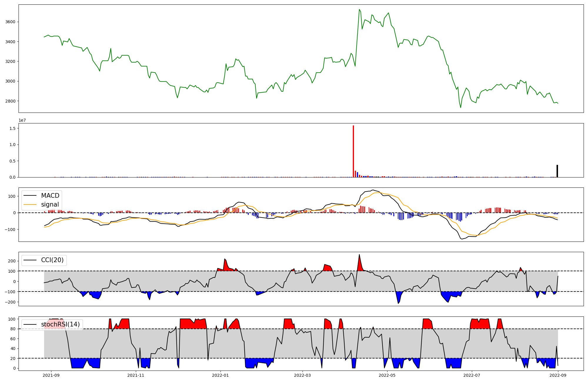Click the black volume bar at far right
The height and width of the screenshot is (382, 588).
click(x=557, y=171)
